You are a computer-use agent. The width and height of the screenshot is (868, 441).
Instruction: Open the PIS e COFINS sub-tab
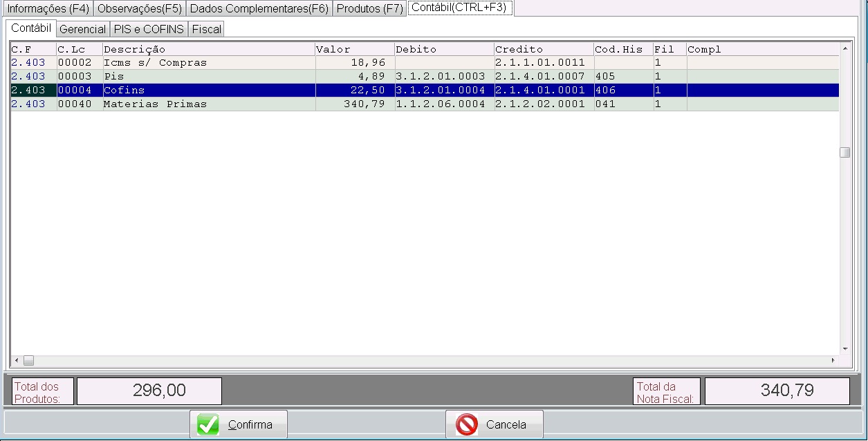149,29
